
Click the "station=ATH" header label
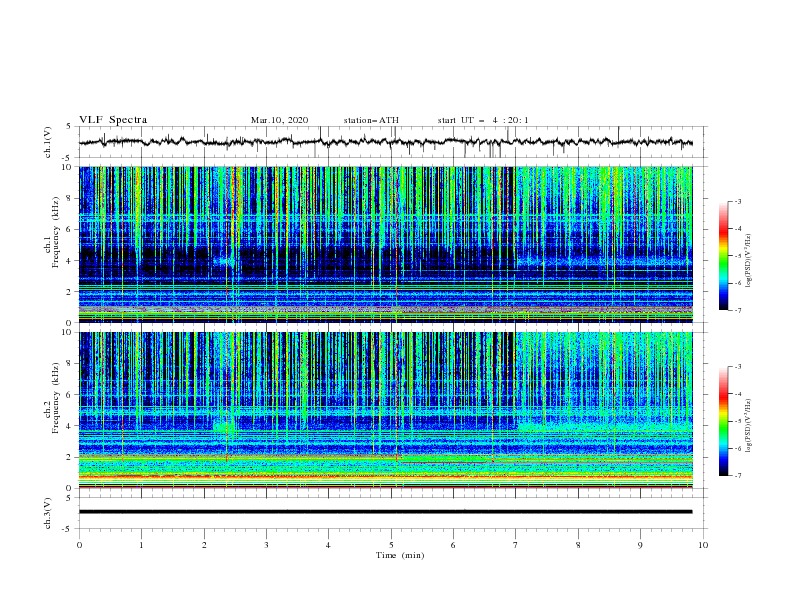click(371, 120)
